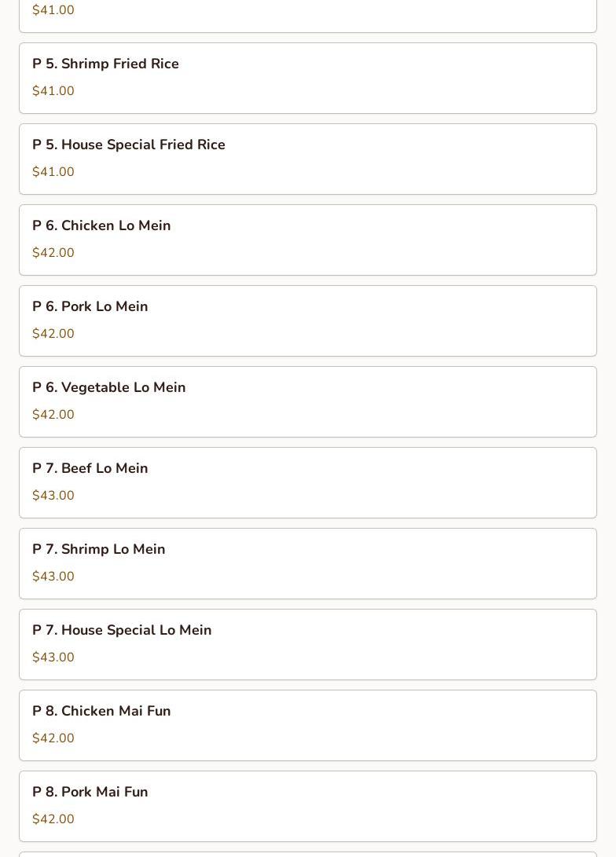Click the $42.00 price under Pork Lo Mein

pos(53,334)
